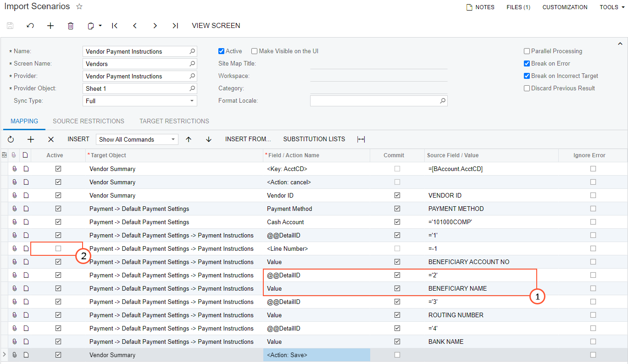Refresh the mapping grid
628x364 pixels.
click(11, 139)
